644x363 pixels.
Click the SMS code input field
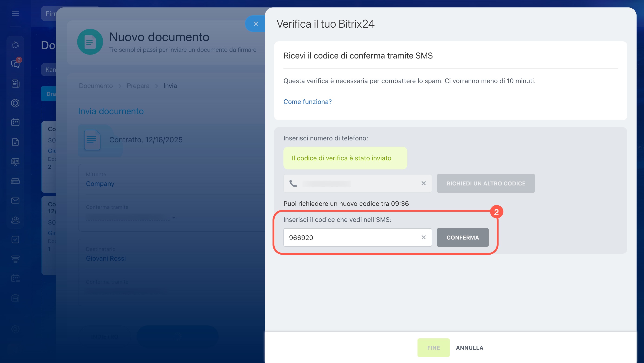pos(350,237)
